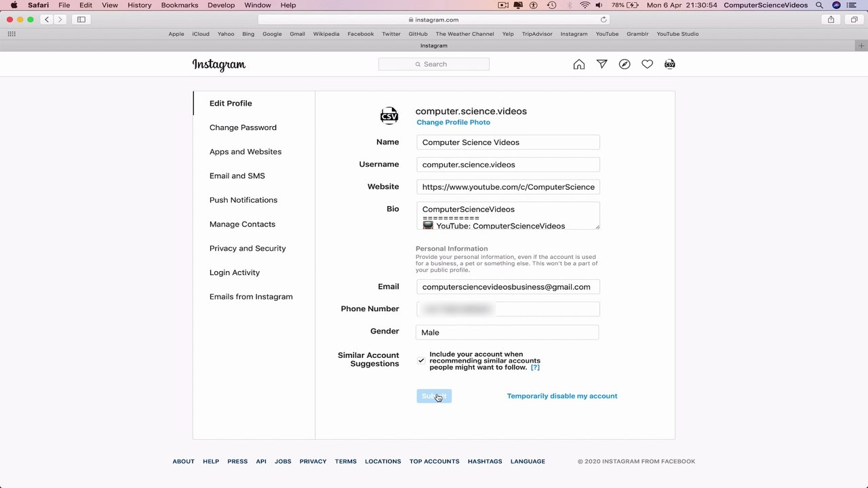The height and width of the screenshot is (488, 868).
Task: Toggle the Safari sidebar button
Action: 81,20
